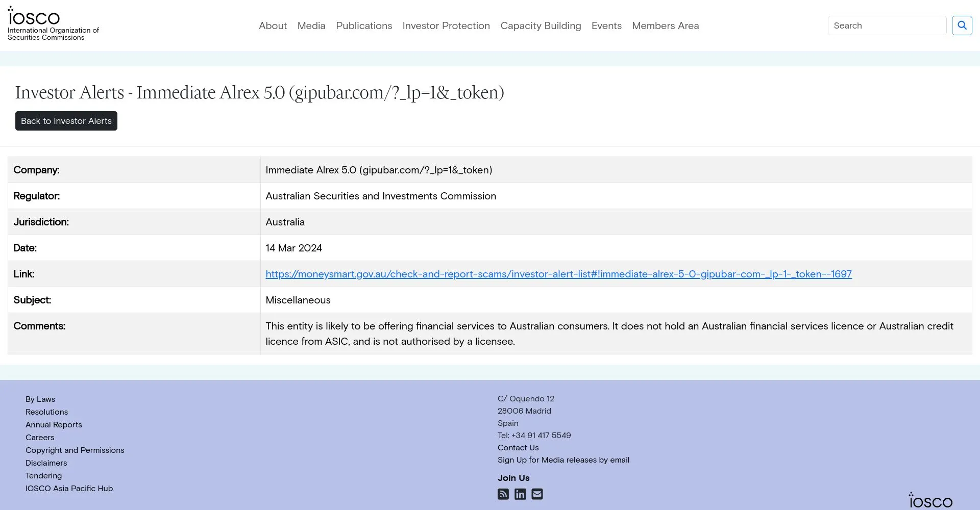
Task: Select the page heading Investor Alerts title
Action: tap(260, 93)
